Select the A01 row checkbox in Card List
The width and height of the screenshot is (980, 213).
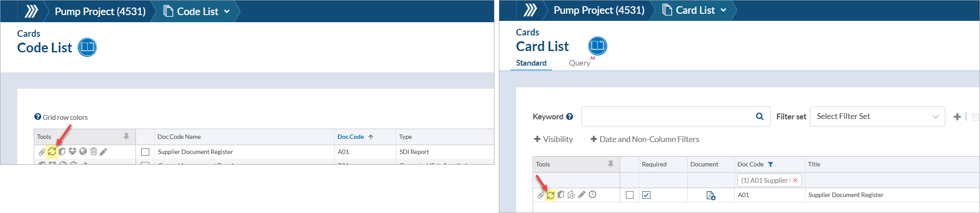(629, 195)
